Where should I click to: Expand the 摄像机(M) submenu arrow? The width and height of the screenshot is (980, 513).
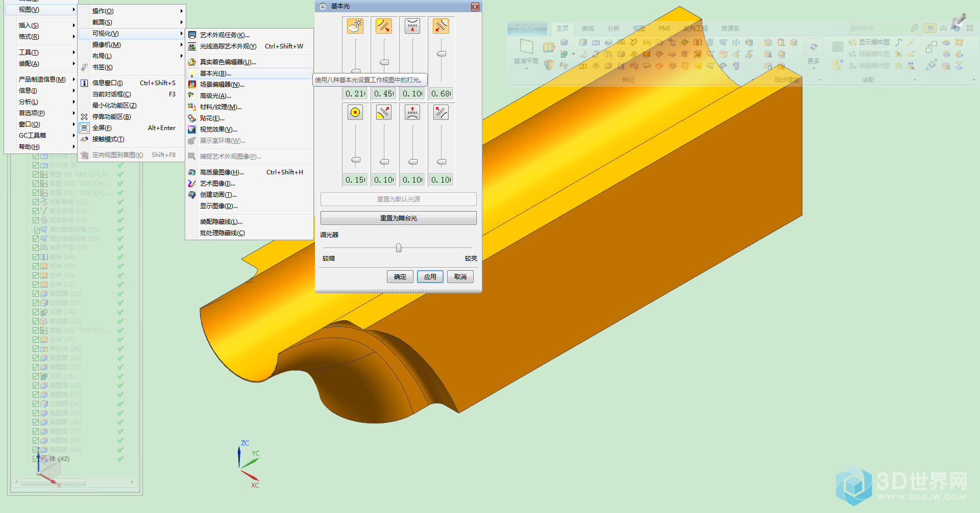[181, 45]
